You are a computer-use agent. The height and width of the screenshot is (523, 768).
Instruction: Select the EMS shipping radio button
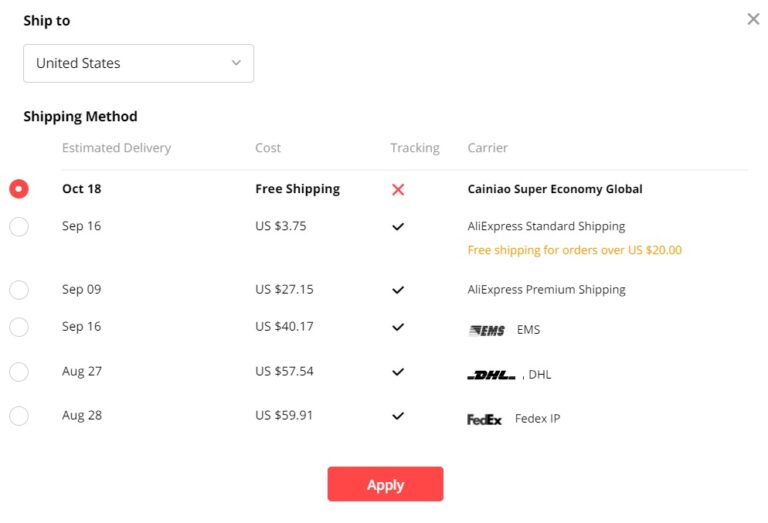click(19, 327)
